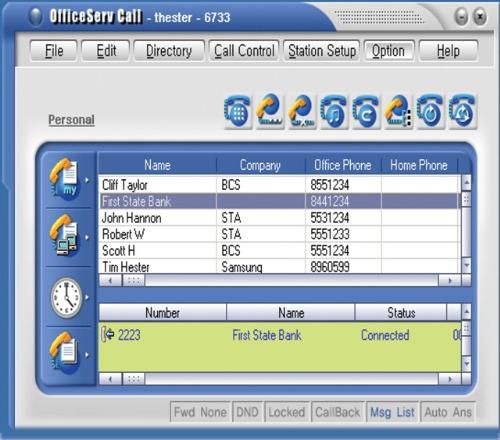Click the call list Number column header
Screen dimensions: 500x440
(162, 312)
